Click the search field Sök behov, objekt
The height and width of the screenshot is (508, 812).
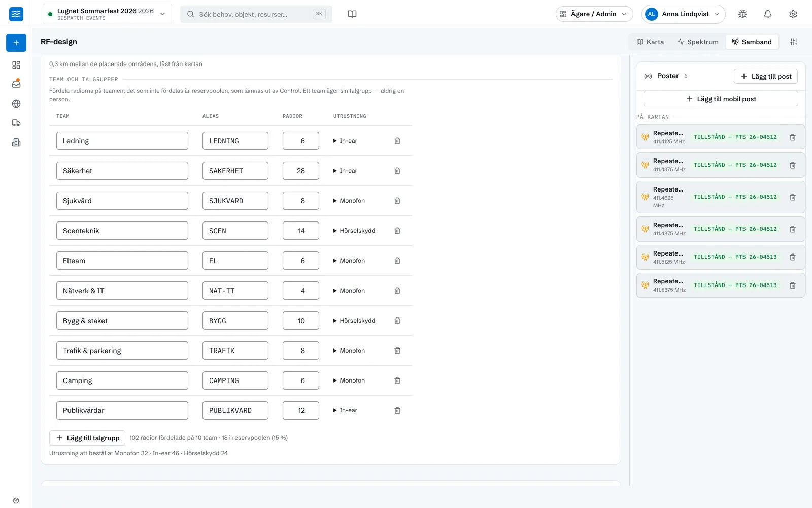[256, 14]
